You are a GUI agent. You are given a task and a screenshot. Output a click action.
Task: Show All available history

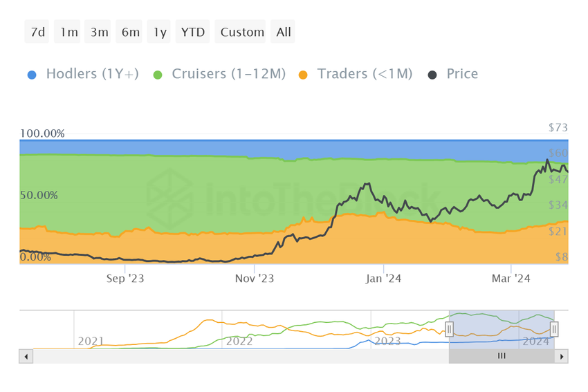(284, 32)
